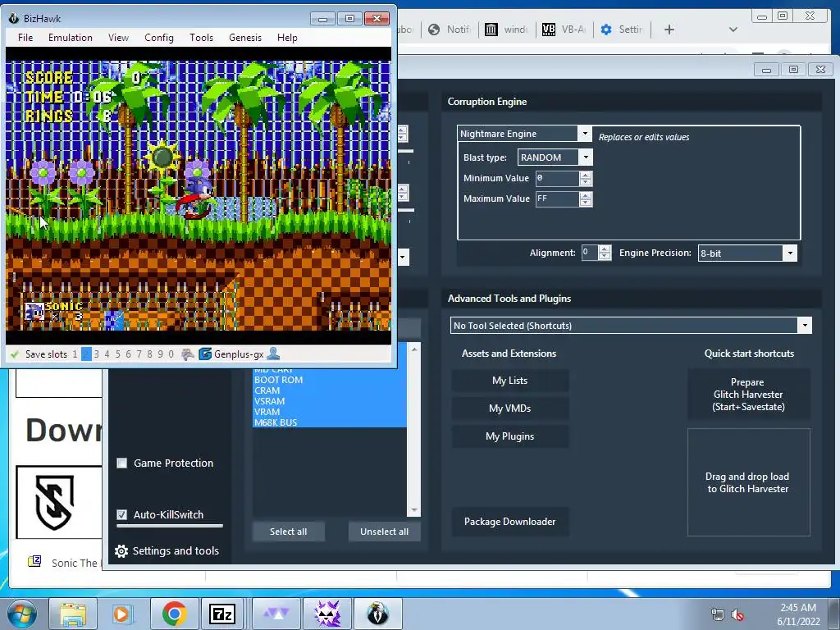This screenshot has width=840, height=630.
Task: Click the network tray icon
Action: [x=717, y=615]
